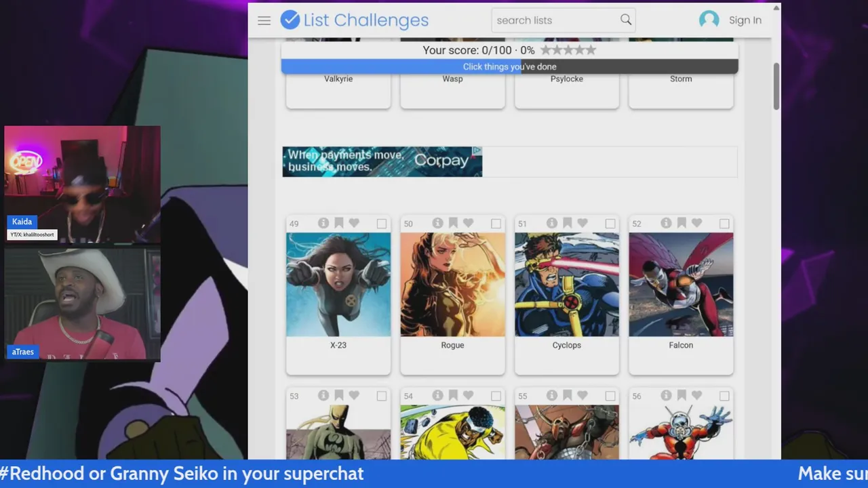Check the Cyclops checkbox
Screen dimensions: 868x488
click(x=610, y=224)
